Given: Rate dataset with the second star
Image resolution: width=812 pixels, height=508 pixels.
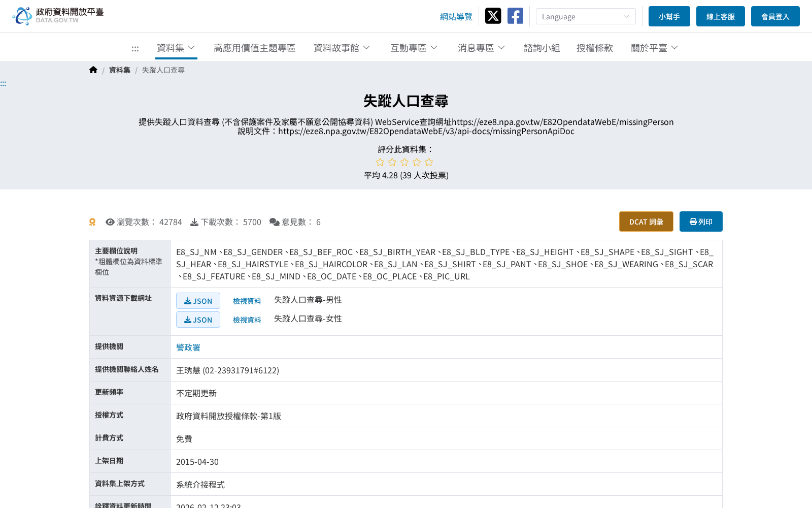Looking at the screenshot, I should point(392,162).
